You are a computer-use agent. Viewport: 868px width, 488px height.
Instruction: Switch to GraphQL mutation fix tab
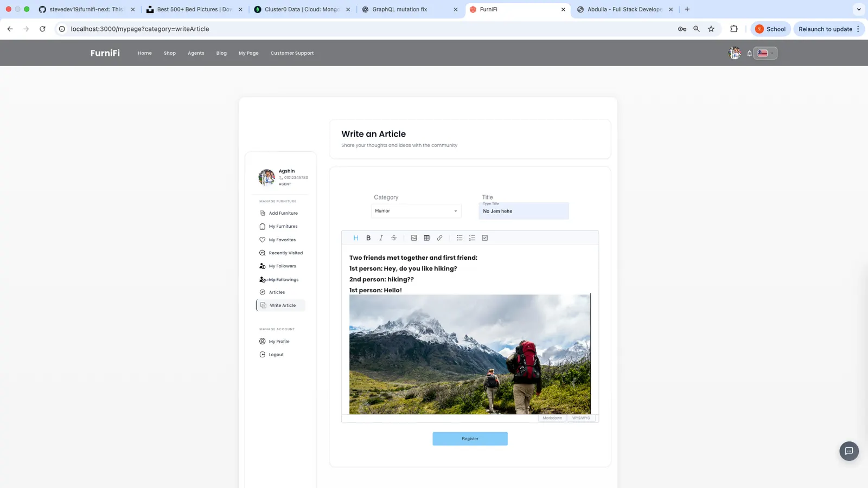[410, 9]
